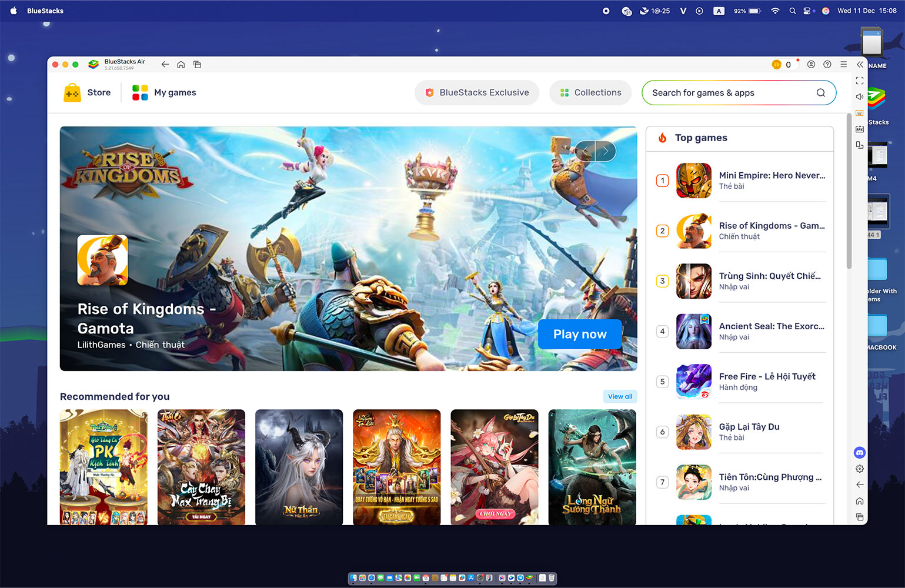Screen dimensions: 905x588
Task: Click the back arrow in the side toolbar
Action: [860, 485]
